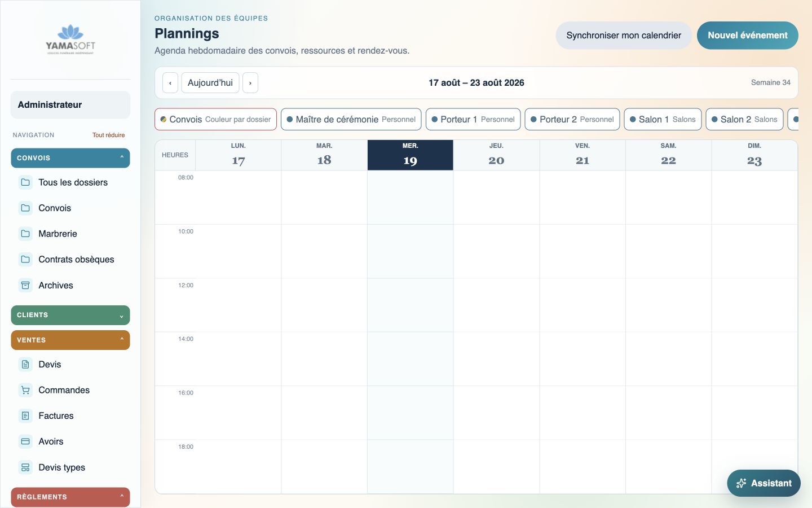Toggle the Porteur 1 resource filter
This screenshot has height=508, width=812.
coord(473,119)
